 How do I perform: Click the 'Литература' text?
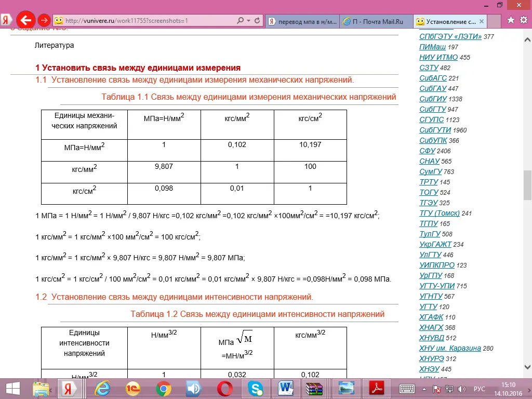(x=54, y=46)
